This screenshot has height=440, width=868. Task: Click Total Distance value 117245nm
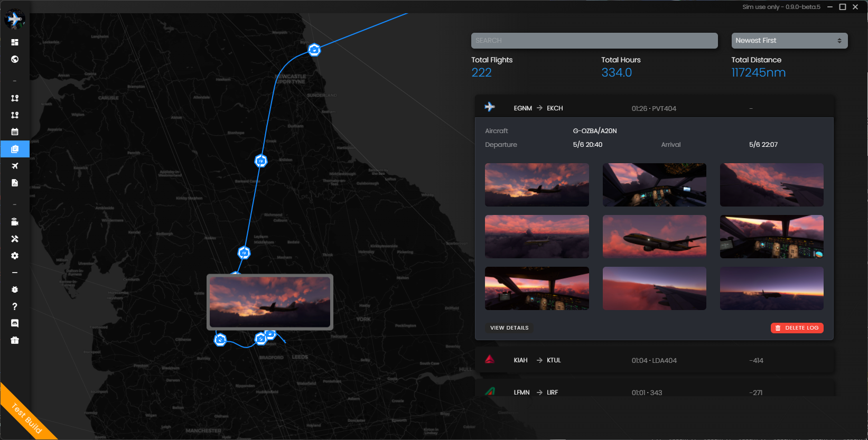tap(758, 73)
